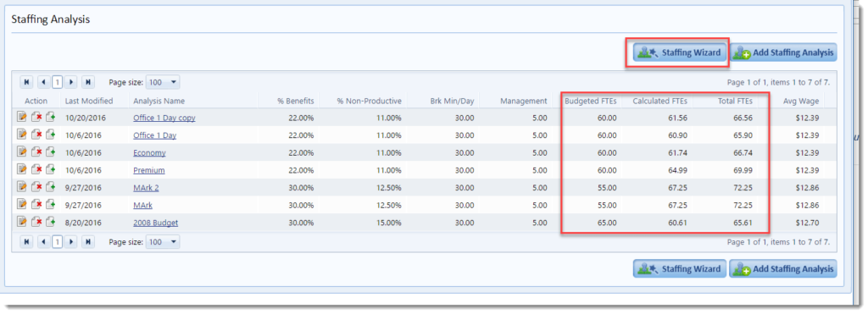This screenshot has height=314, width=868.
Task: Edit the MArk row dated 9/27/2016 with no number
Action: coord(22,205)
